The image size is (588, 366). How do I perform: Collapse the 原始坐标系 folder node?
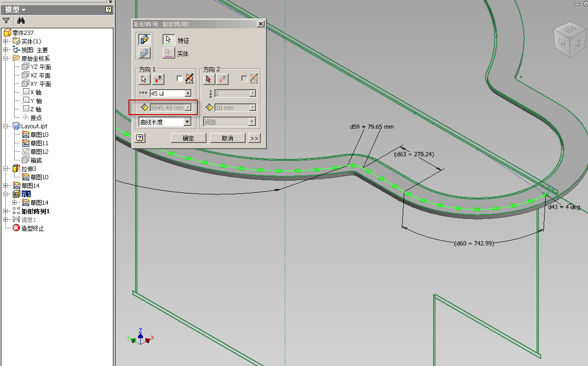tap(6, 58)
